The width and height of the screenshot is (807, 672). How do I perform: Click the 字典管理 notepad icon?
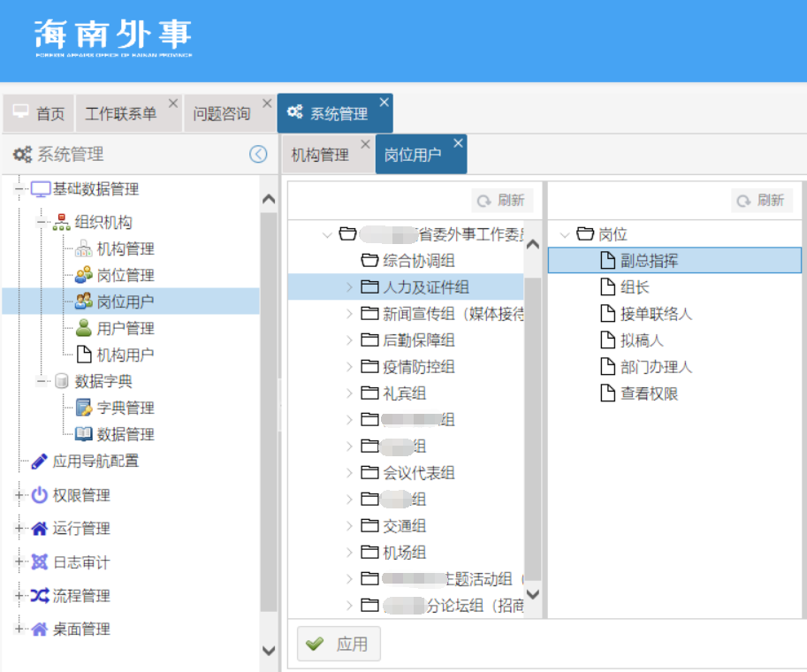(x=83, y=408)
